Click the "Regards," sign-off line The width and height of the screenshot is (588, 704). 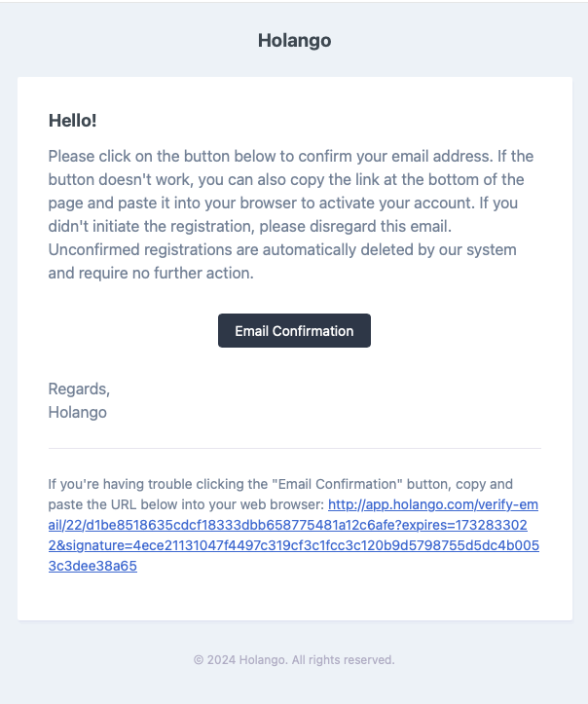coord(79,389)
